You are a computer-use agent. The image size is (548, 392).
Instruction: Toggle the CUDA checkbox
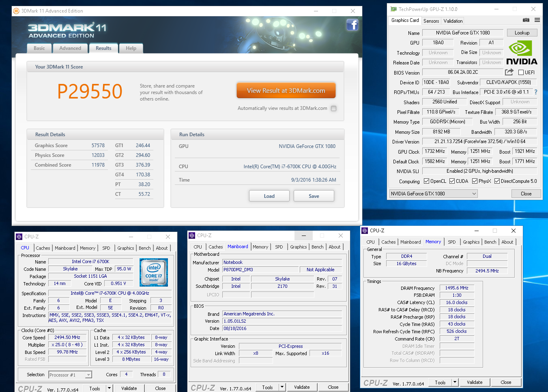(452, 181)
